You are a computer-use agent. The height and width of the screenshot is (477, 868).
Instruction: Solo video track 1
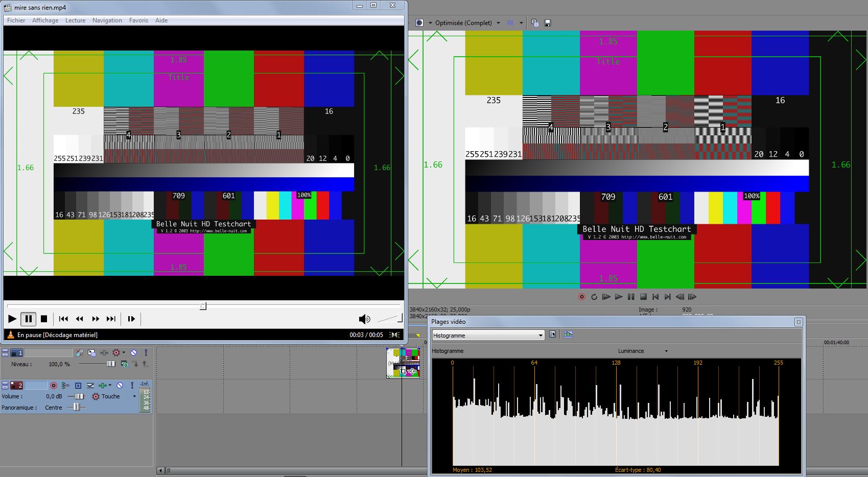146,353
